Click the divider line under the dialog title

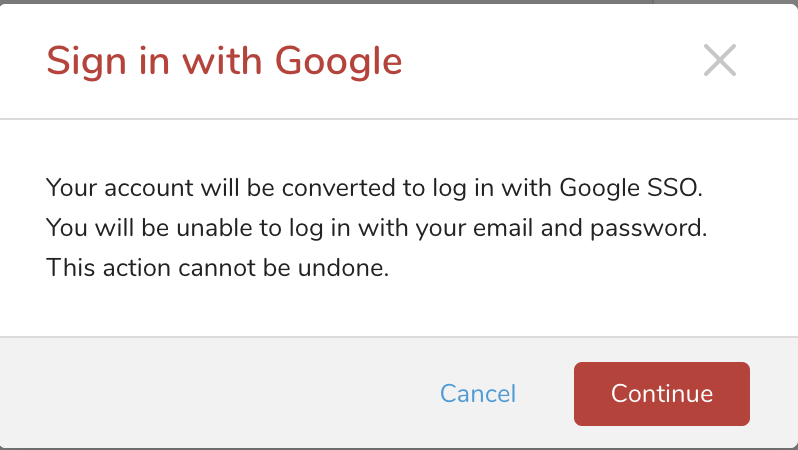click(x=400, y=119)
